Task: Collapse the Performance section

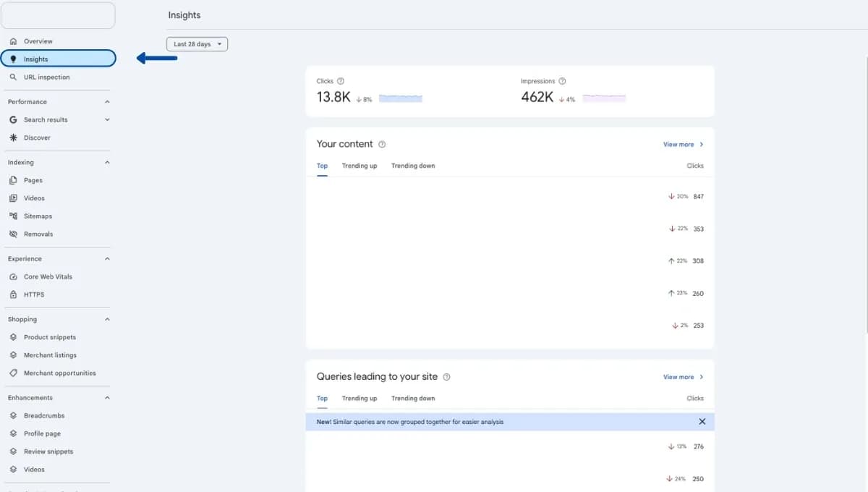Action: click(x=107, y=102)
